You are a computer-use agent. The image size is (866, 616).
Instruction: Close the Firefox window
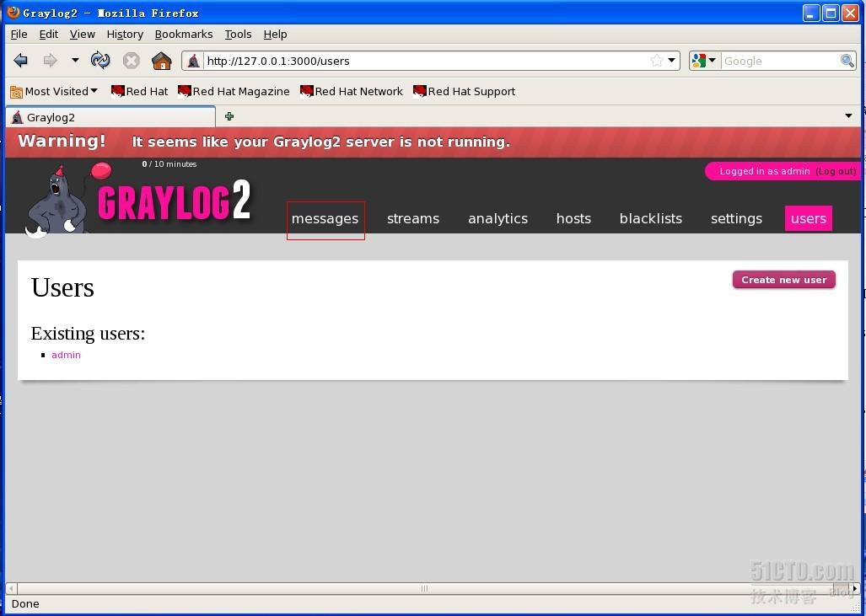pos(849,13)
